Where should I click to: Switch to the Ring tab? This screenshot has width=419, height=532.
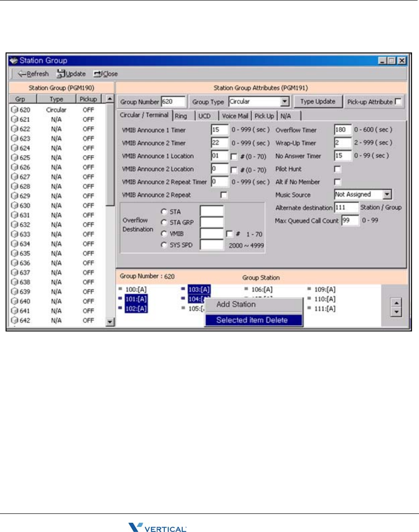[x=181, y=116]
